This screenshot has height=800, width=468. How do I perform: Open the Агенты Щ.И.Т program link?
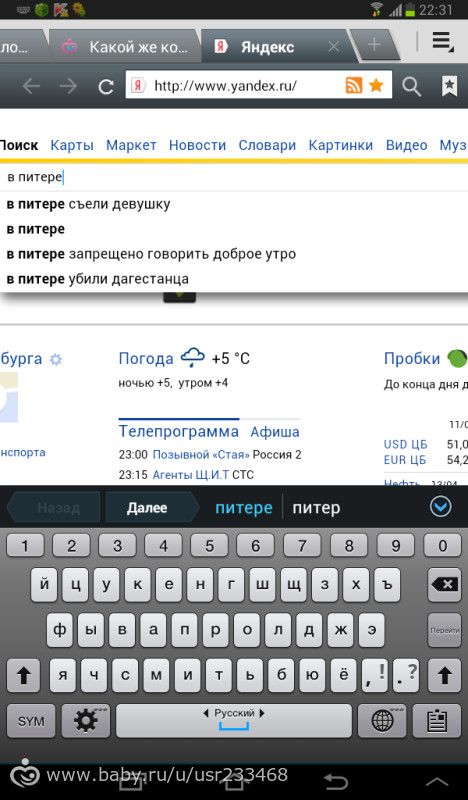pos(191,475)
